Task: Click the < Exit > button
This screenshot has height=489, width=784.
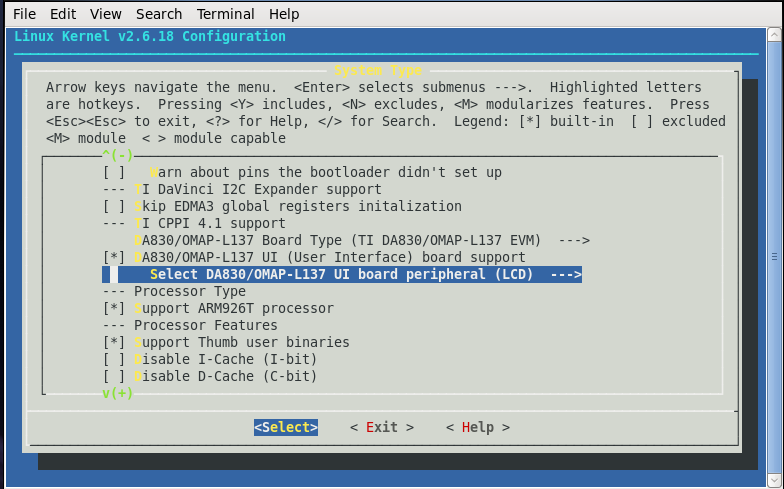Action: 382,428
